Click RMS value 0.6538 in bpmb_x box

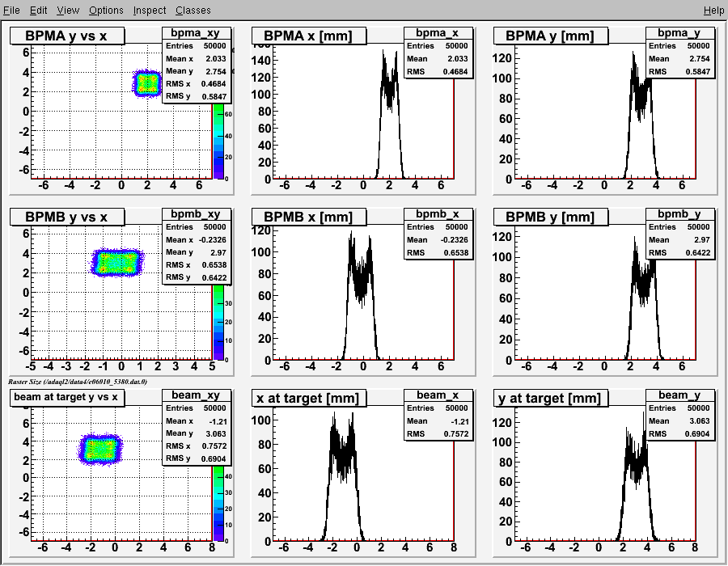tap(455, 253)
